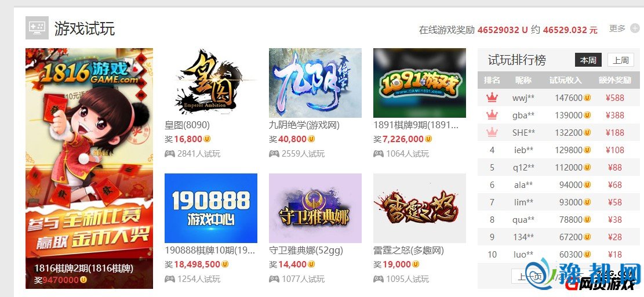Open the 190888 游戏中心 blue thumbnail
Screen dimensions: 644x297
(210, 208)
